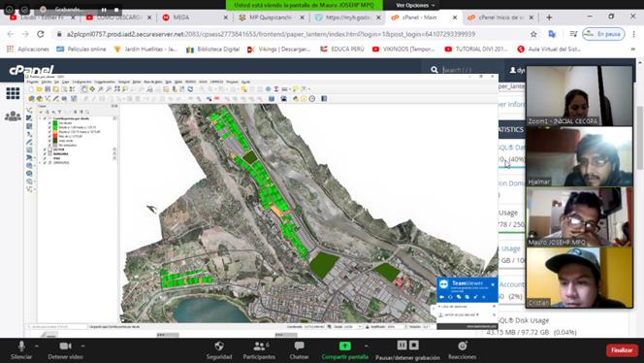This screenshot has height=363, width=644.
Task: Open Aula Virtual del Sist... bookmark
Action: (x=549, y=49)
